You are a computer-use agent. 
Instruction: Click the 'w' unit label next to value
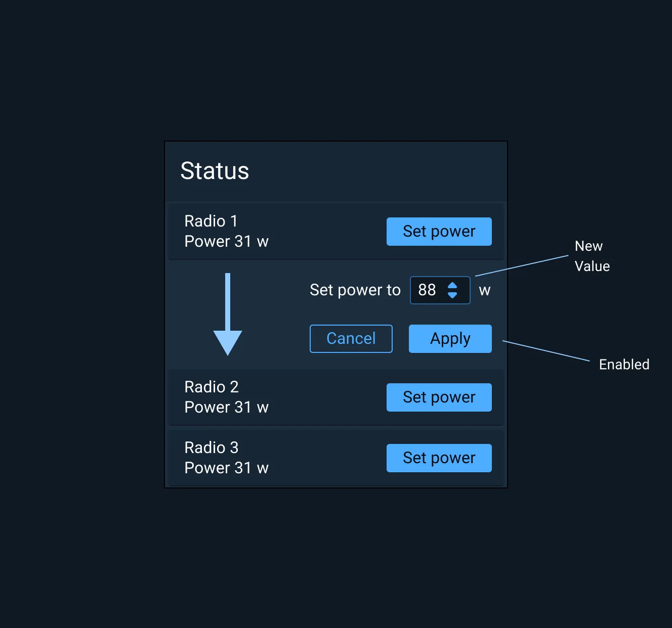click(485, 290)
